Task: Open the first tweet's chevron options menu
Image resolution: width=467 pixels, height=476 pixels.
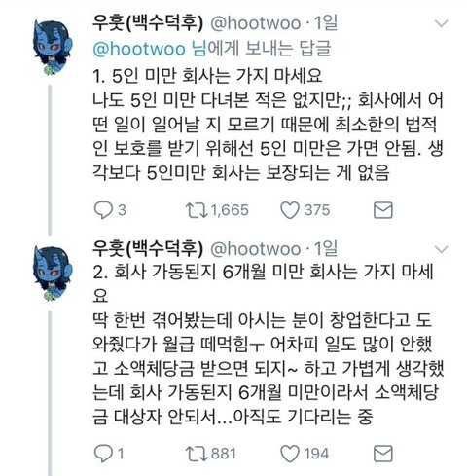Action: 441,23
